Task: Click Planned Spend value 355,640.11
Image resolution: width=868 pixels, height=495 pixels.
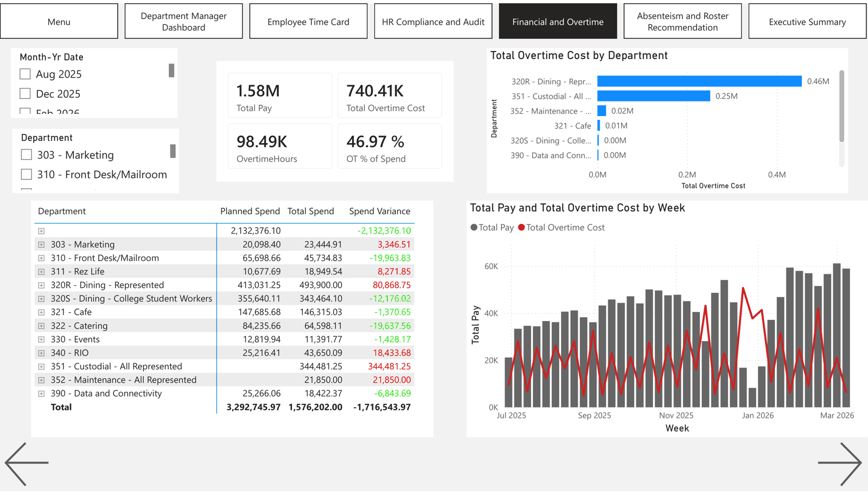Action: (x=259, y=299)
